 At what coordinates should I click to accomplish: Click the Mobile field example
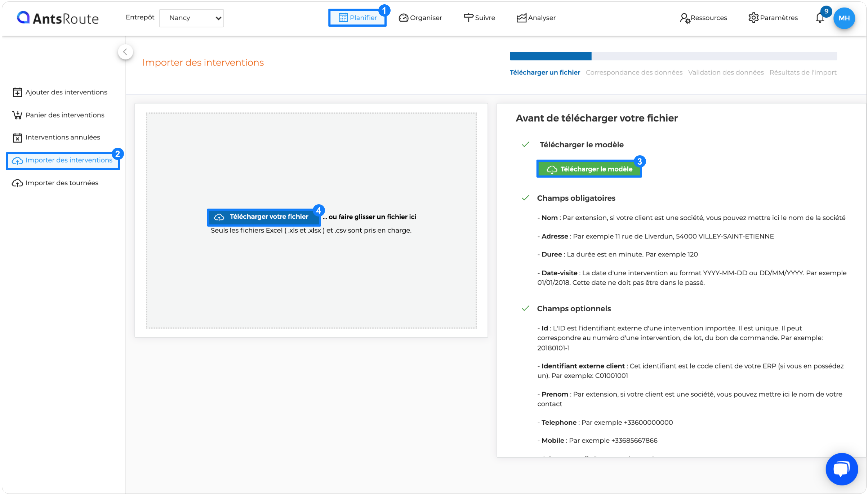[x=597, y=441]
